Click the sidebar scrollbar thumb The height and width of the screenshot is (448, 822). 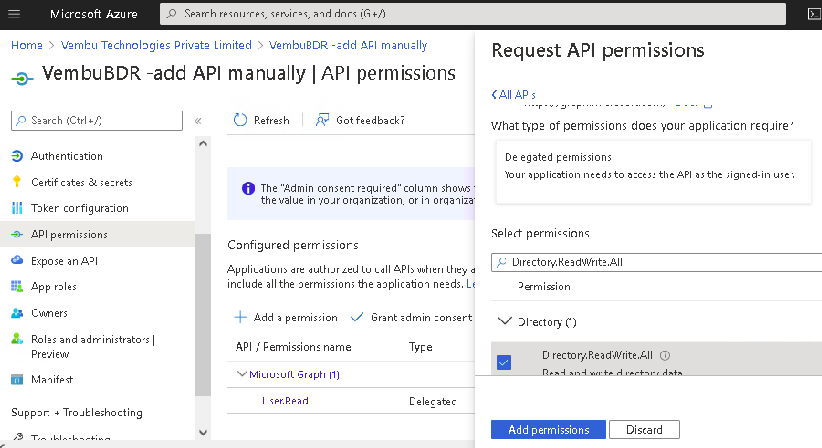coord(203,314)
